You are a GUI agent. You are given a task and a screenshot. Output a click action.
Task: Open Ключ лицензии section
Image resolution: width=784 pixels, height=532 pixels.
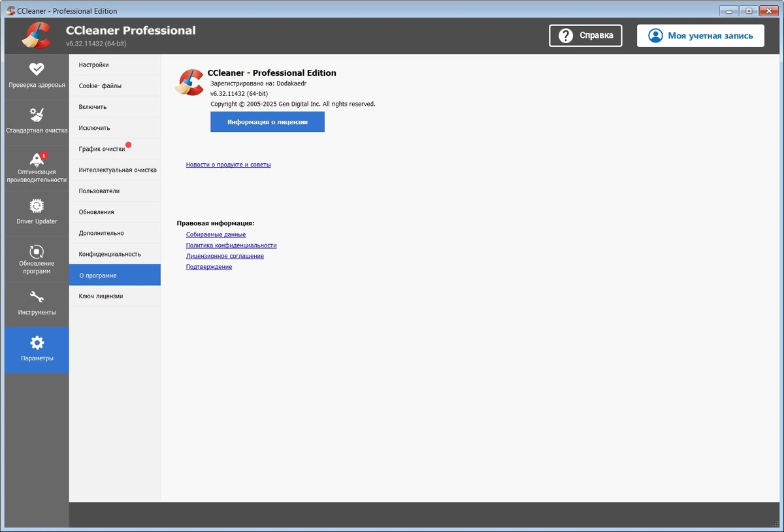coord(115,296)
